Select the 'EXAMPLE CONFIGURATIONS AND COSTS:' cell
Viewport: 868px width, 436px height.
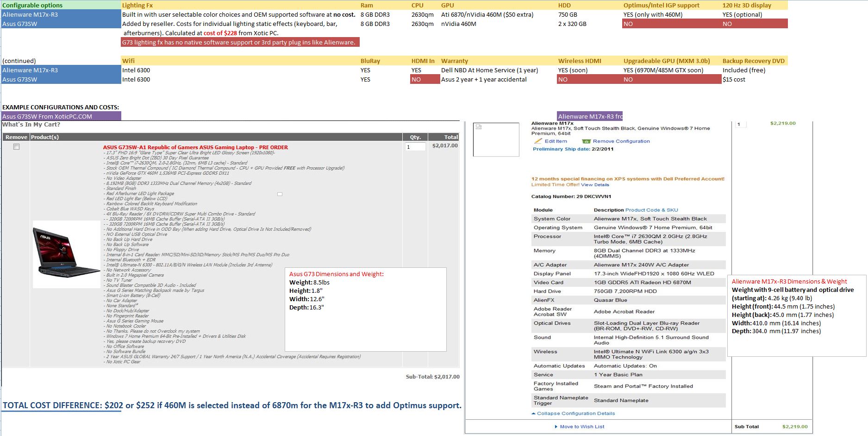[x=61, y=107]
